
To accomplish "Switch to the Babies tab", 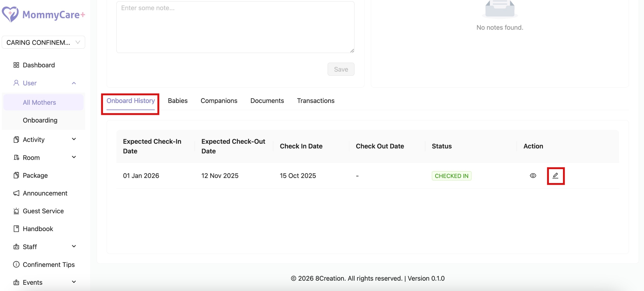I will (x=178, y=101).
